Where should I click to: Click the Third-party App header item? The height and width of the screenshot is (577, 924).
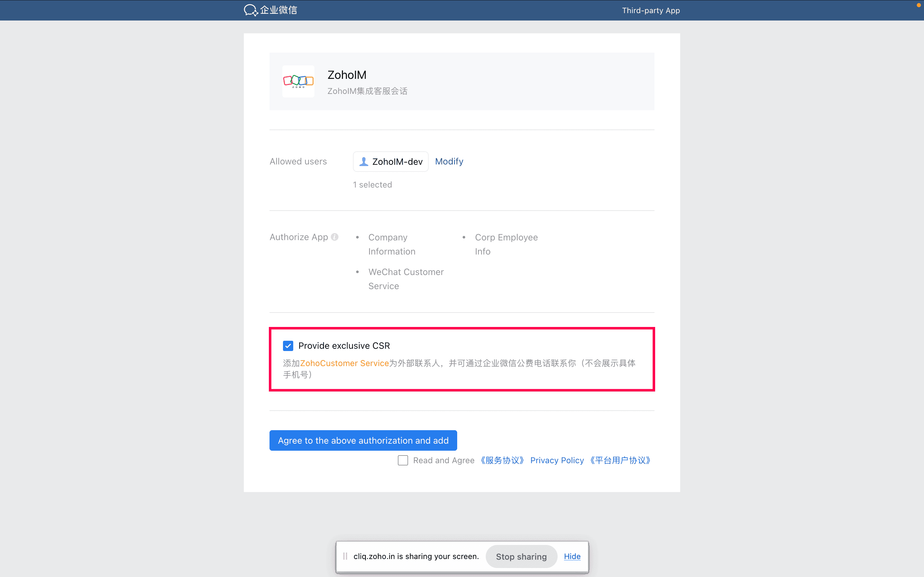point(651,10)
